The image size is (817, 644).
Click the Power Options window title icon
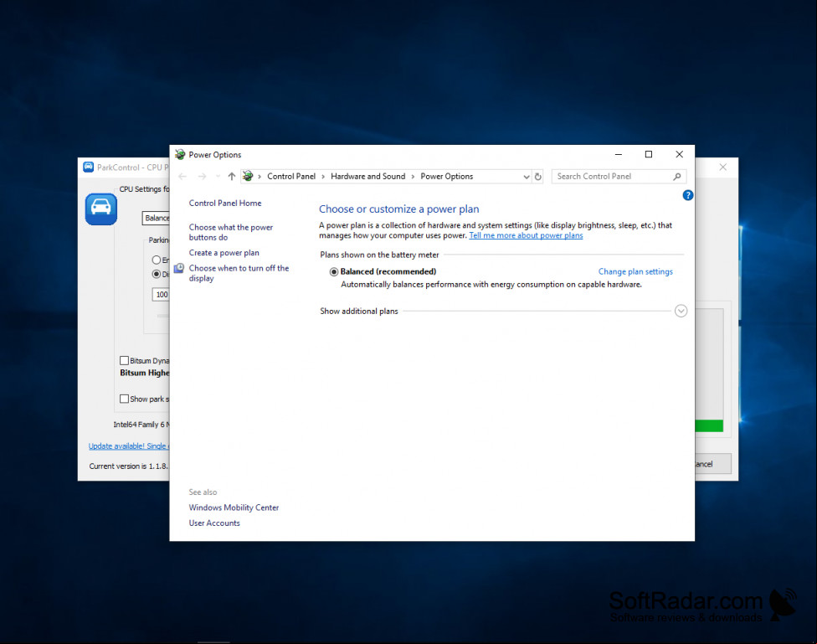(x=180, y=154)
